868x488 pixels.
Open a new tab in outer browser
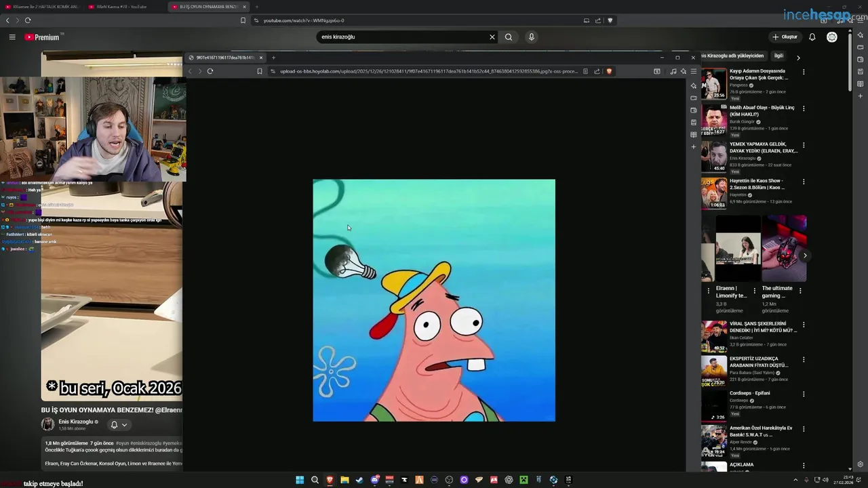pyautogui.click(x=256, y=7)
